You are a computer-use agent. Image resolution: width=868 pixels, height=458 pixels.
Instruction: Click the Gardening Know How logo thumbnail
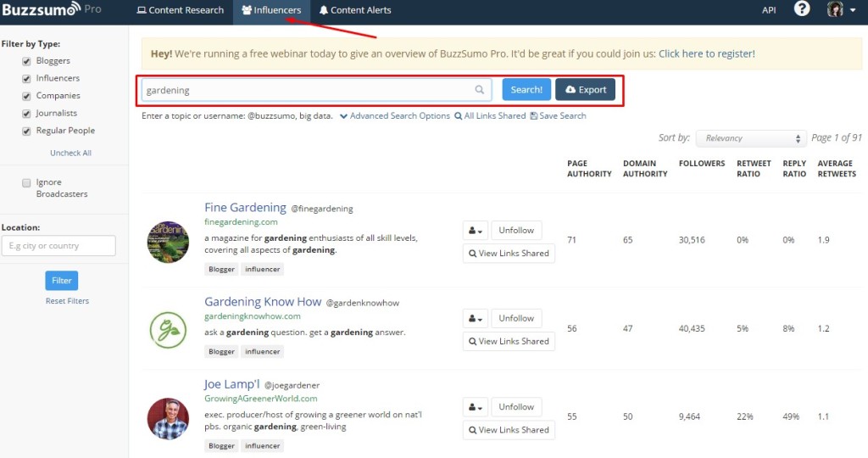(168, 330)
